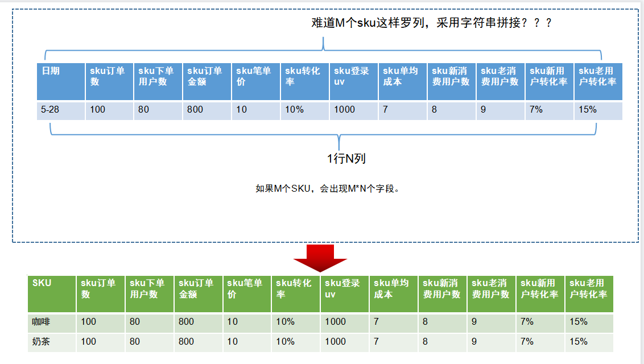Click 'sku笔单价' header in green table

click(x=246, y=293)
